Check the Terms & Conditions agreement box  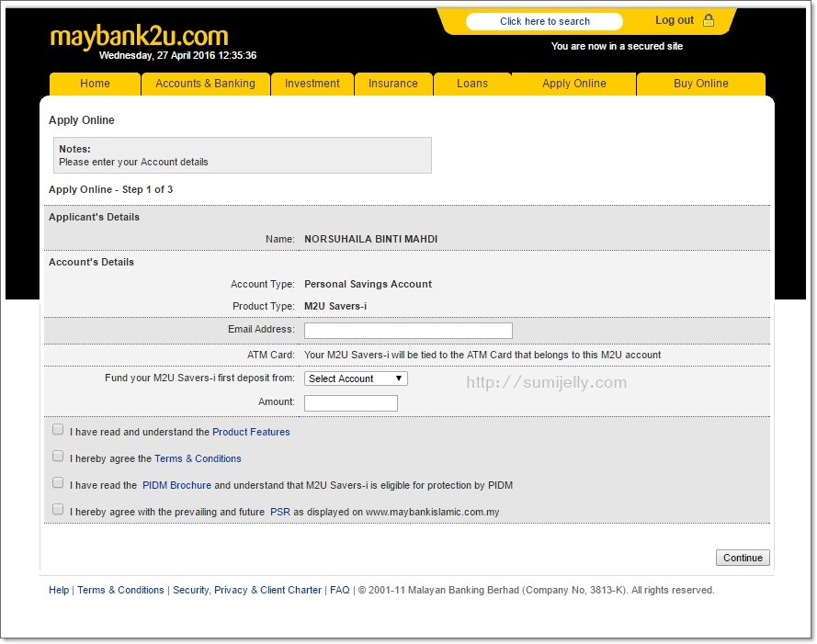(58, 457)
